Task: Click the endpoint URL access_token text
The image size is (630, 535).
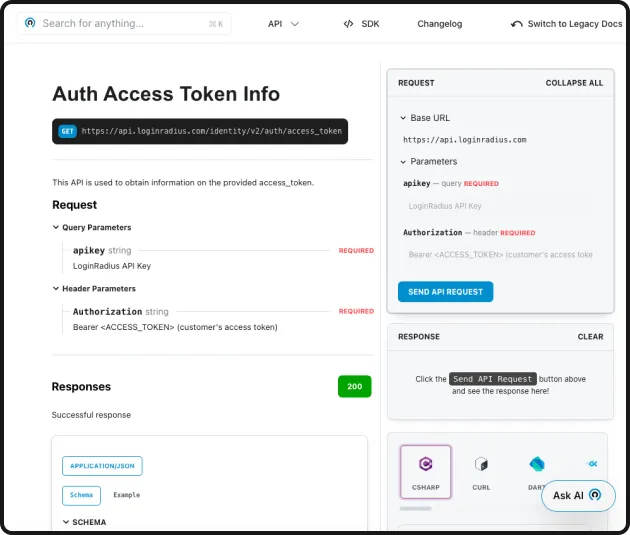Action: click(x=211, y=131)
